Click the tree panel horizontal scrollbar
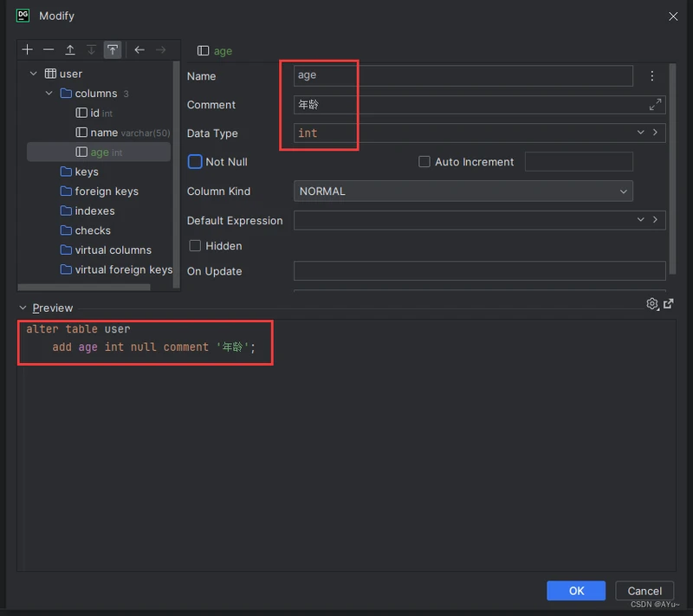This screenshot has width=693, height=616. pos(84,288)
